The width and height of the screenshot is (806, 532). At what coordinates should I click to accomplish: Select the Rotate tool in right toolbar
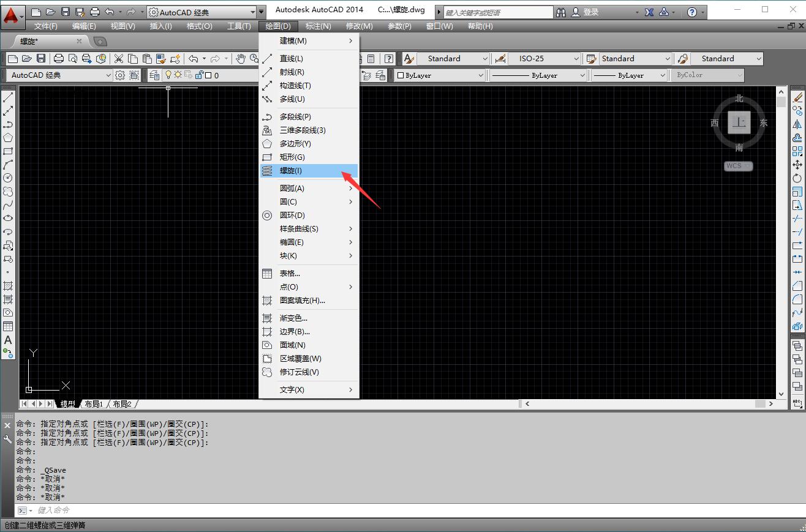tap(797, 178)
